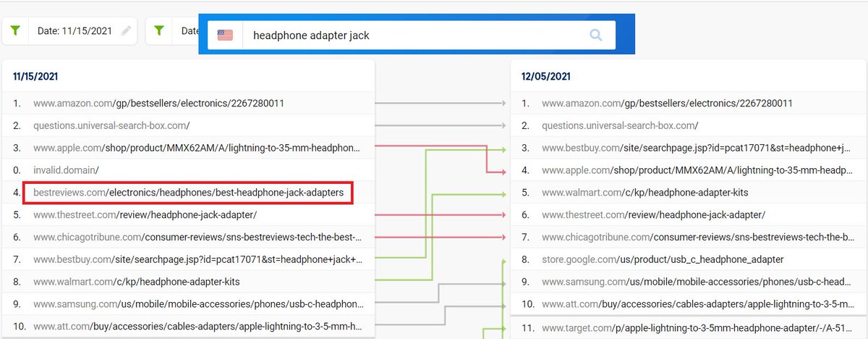Click the magnifier search icon

[596, 35]
